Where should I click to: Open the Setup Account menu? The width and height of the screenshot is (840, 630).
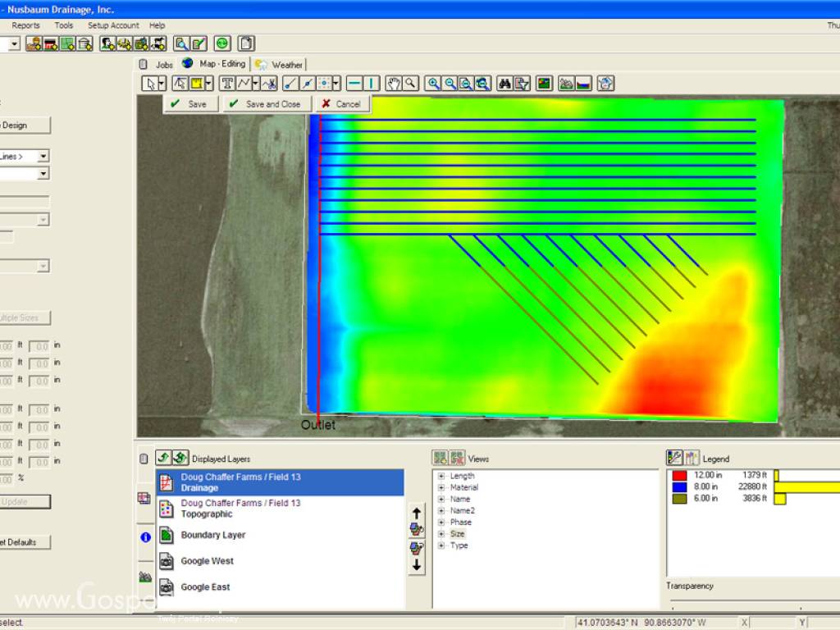point(113,25)
